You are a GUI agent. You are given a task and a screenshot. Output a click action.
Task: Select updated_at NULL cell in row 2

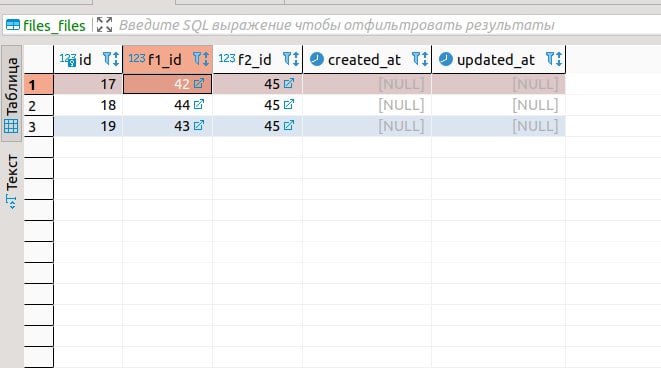click(499, 105)
